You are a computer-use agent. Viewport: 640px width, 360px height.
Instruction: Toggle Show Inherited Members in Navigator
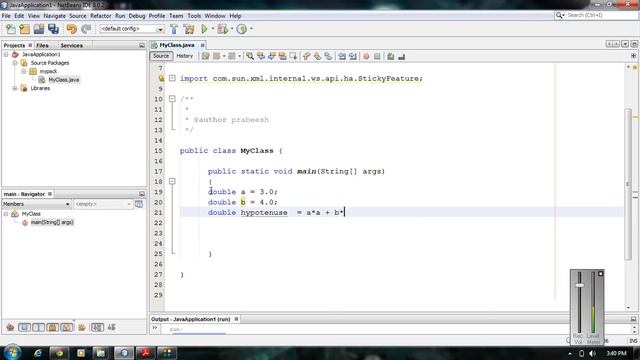pos(10,327)
